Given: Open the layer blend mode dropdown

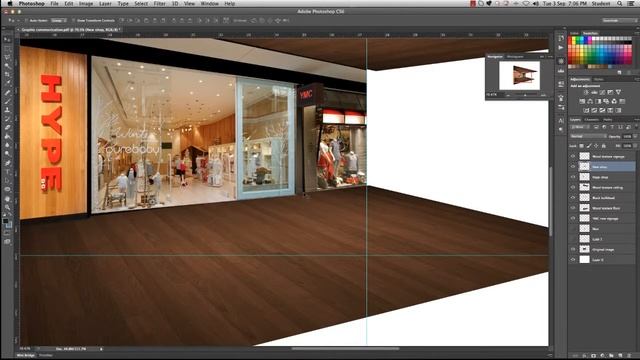Looking at the screenshot, I should (589, 136).
